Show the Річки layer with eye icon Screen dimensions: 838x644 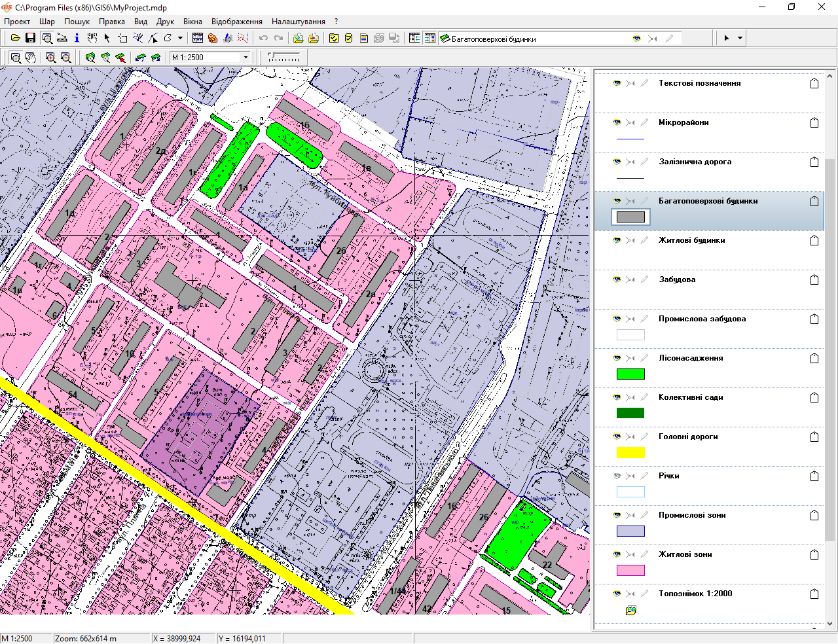point(617,476)
